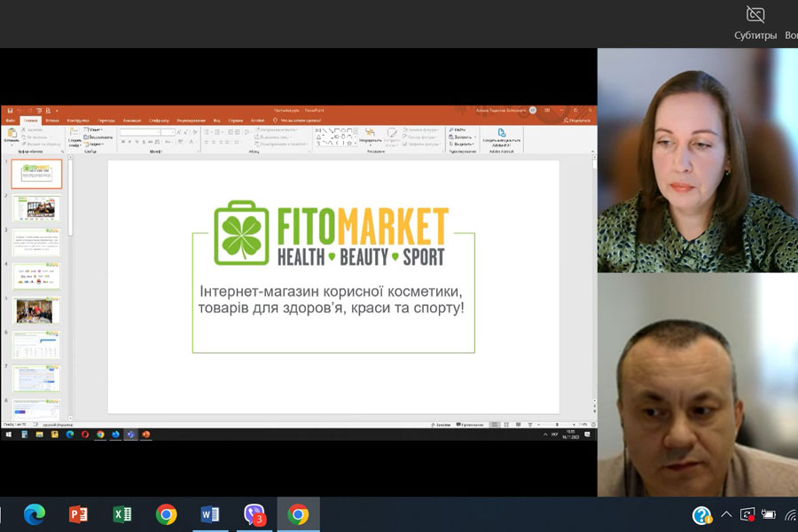Click the Найти find button

point(458,130)
